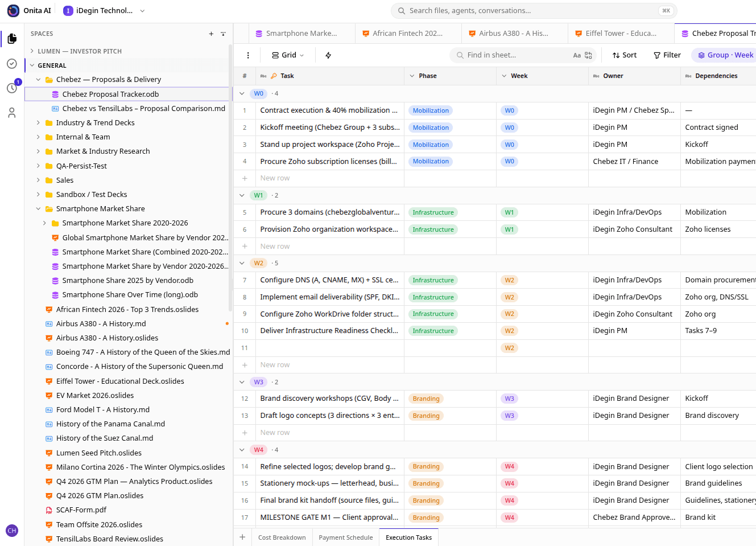The width and height of the screenshot is (756, 546).
Task: Open the Week column header menu
Action: coord(504,76)
